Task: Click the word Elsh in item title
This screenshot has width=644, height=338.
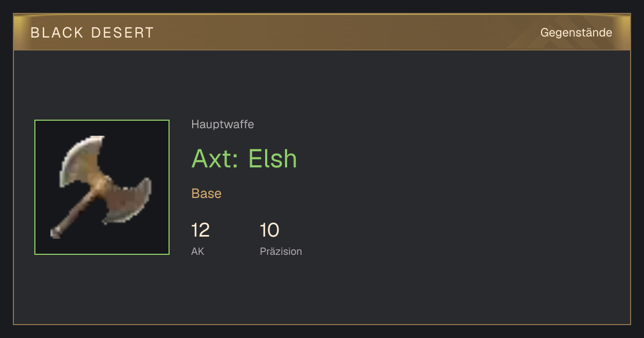Action: pyautogui.click(x=273, y=159)
